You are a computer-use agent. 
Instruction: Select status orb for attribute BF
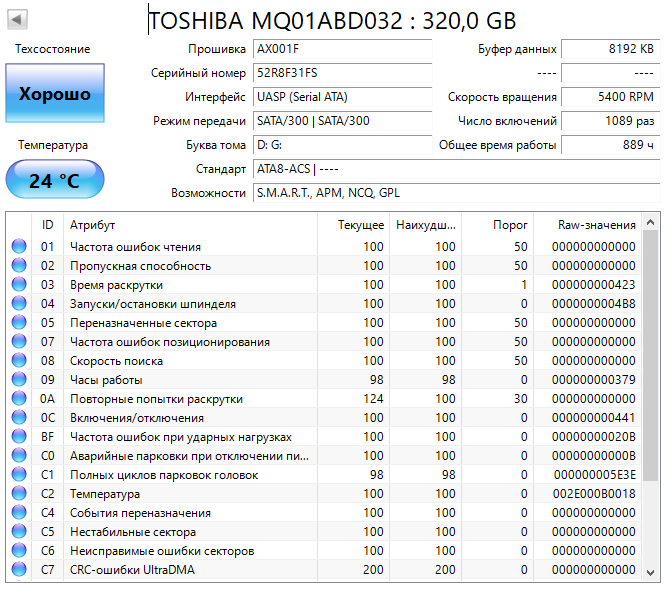(19, 437)
